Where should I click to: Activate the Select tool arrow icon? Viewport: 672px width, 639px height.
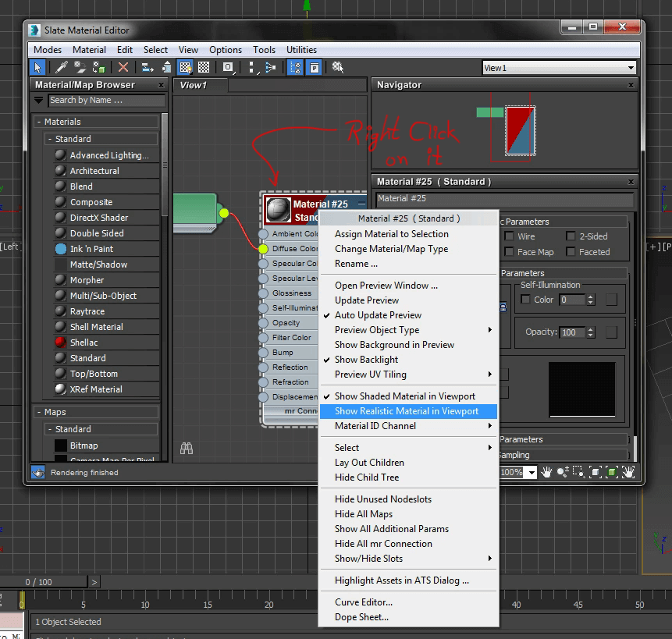(37, 68)
